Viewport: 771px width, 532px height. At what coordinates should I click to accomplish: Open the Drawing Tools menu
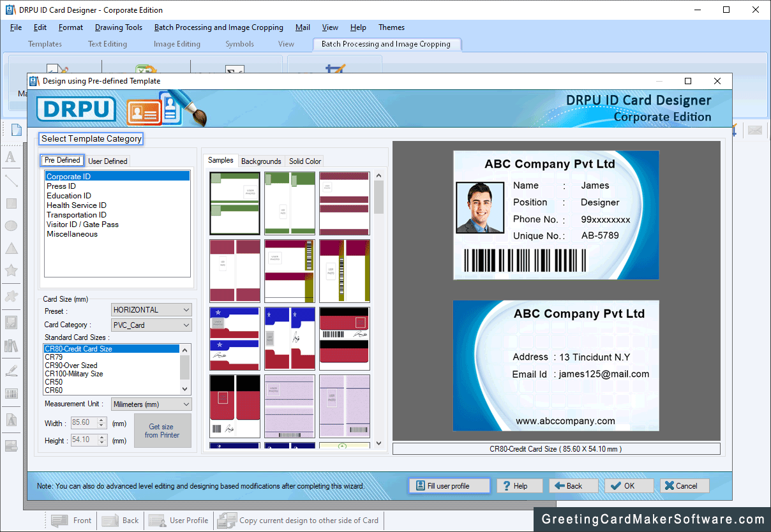click(119, 27)
